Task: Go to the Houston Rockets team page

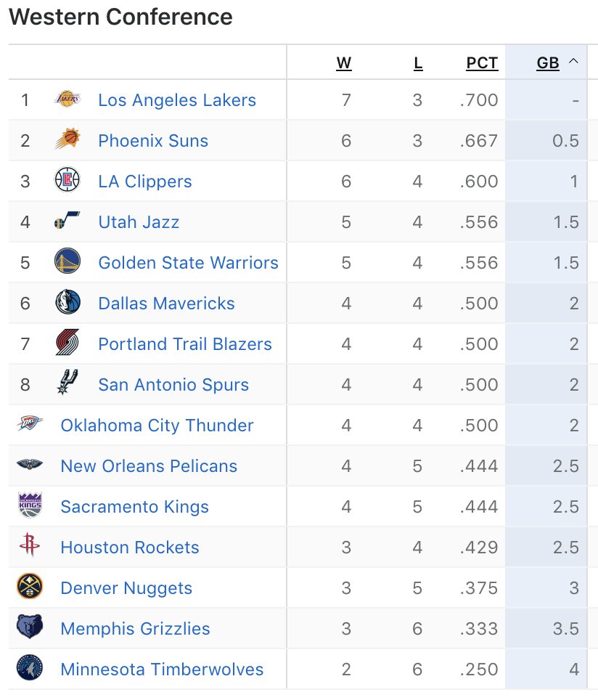Action: 130,547
